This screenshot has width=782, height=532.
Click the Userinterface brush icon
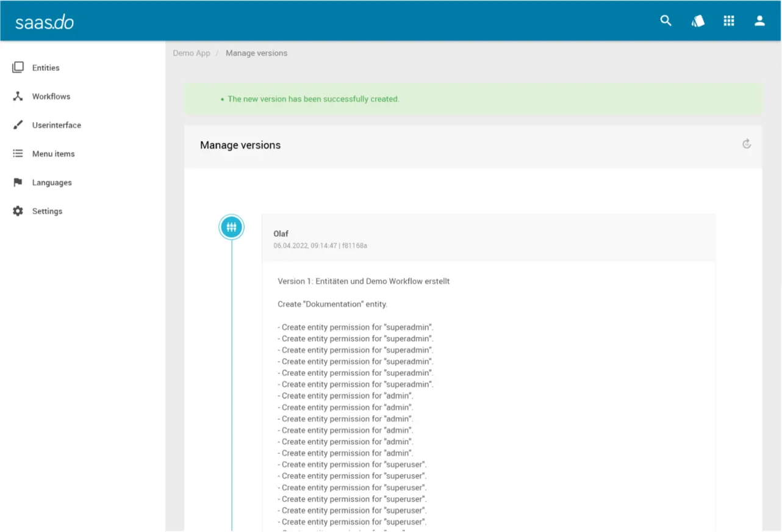tap(18, 125)
